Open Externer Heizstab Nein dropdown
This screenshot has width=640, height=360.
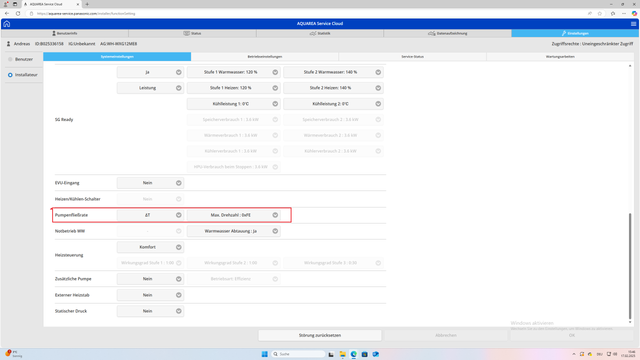pyautogui.click(x=150, y=295)
